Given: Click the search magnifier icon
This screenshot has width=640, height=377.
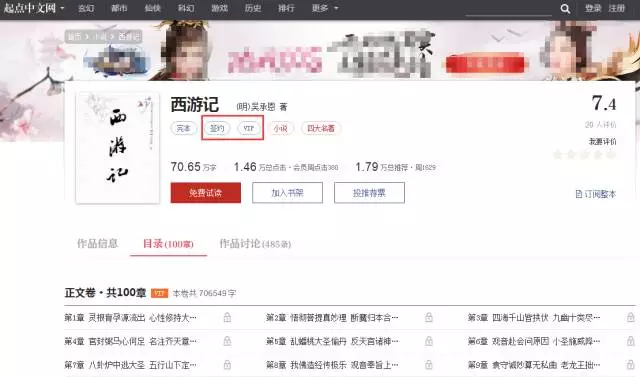Looking at the screenshot, I should pos(565,9).
